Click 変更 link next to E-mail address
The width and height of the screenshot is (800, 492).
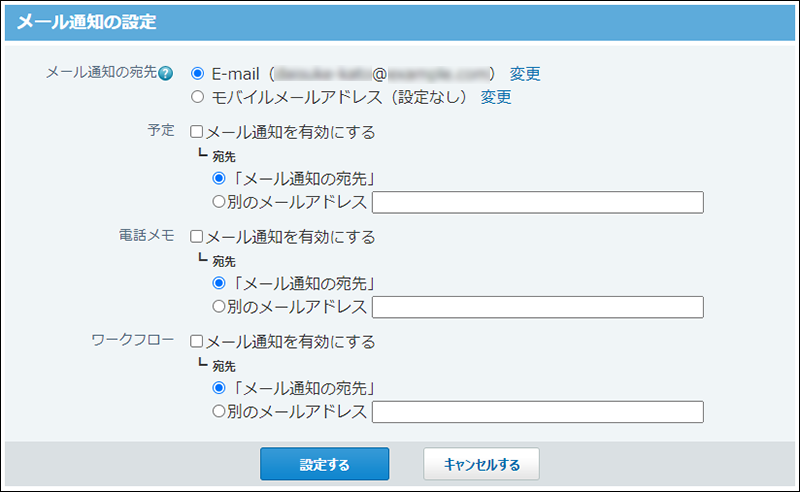pos(524,74)
